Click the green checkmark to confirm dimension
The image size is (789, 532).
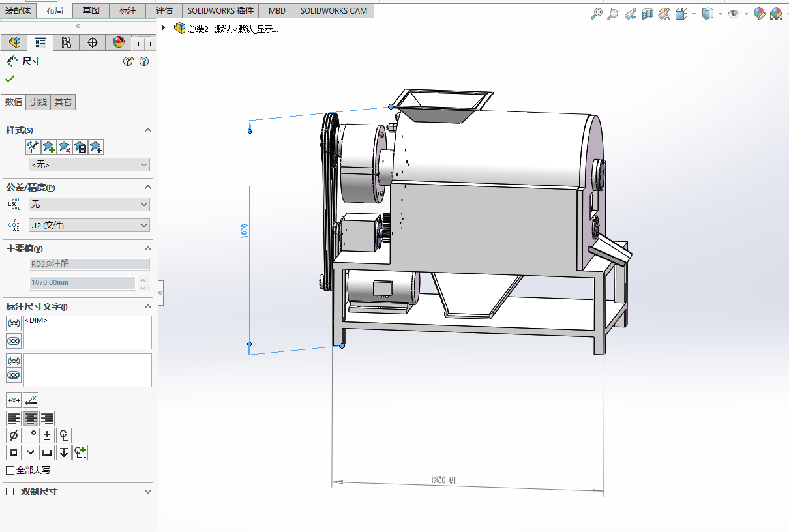point(10,79)
